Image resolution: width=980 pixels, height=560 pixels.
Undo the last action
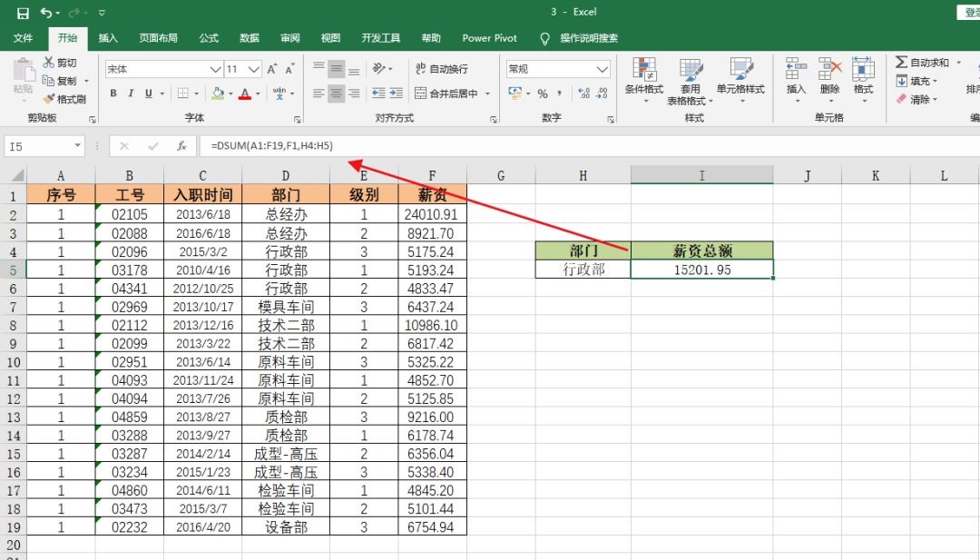(x=46, y=13)
